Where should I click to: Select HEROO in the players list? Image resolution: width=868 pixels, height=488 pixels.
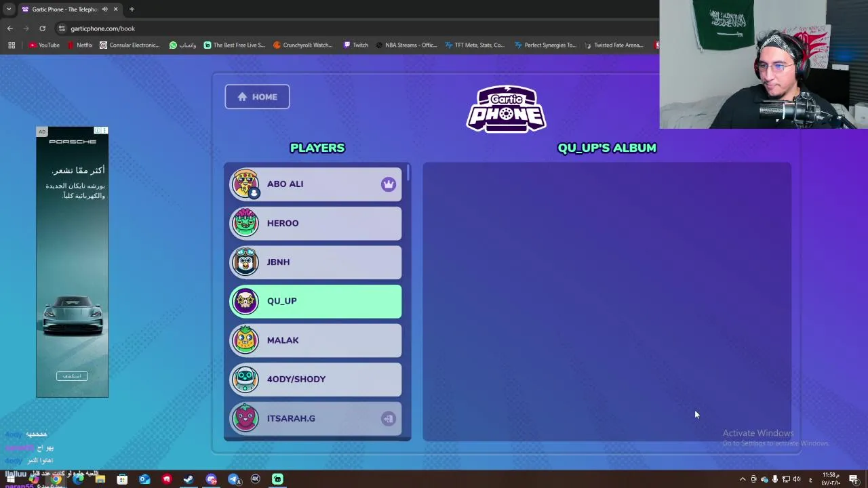click(315, 223)
